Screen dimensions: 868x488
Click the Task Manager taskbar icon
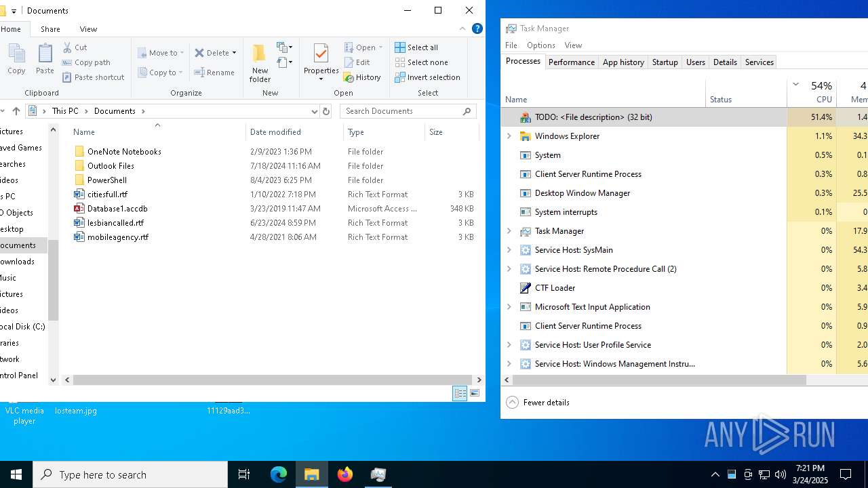point(378,474)
